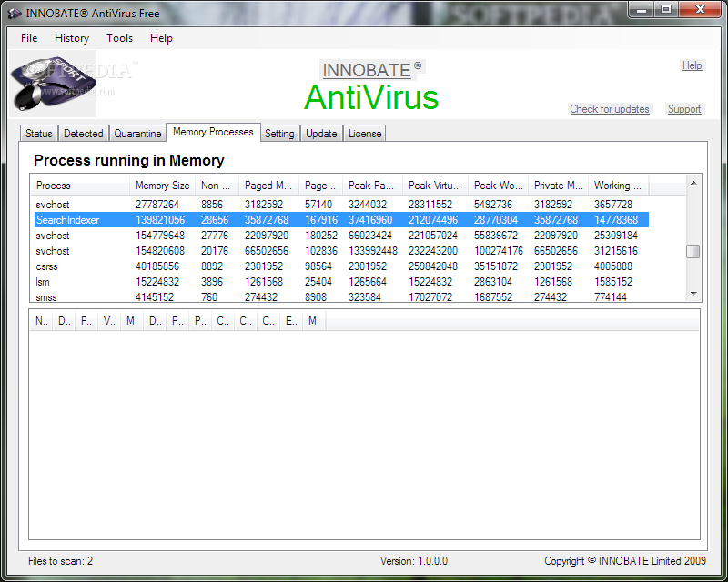Click the Support link
The width and height of the screenshot is (728, 582).
pyautogui.click(x=684, y=109)
